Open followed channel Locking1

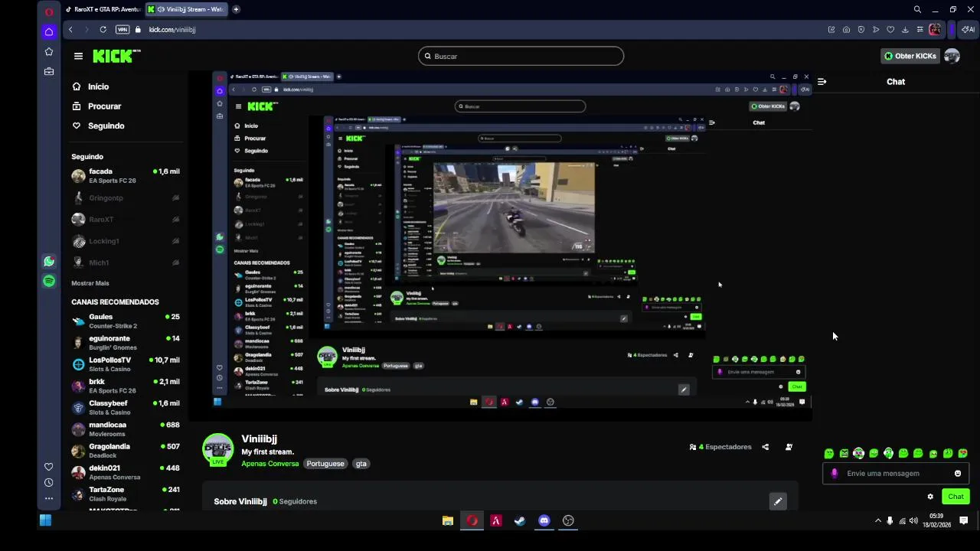point(126,241)
